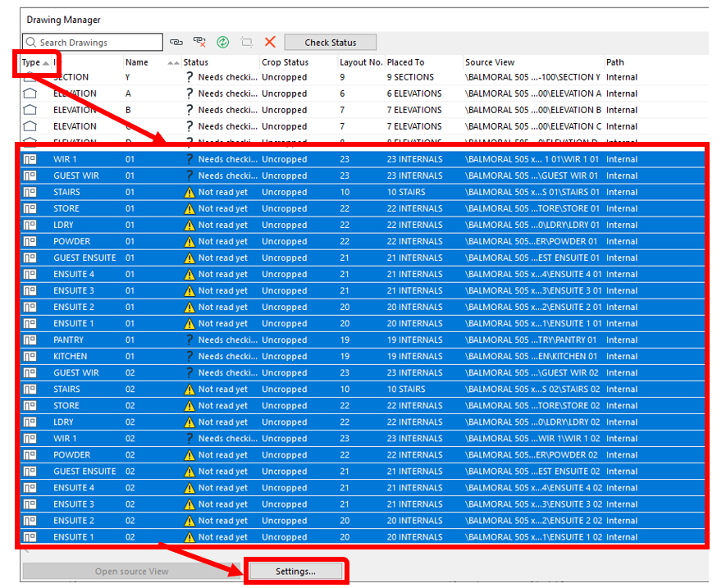Click the warning icon in row ENSUITE 4 01

point(189,275)
